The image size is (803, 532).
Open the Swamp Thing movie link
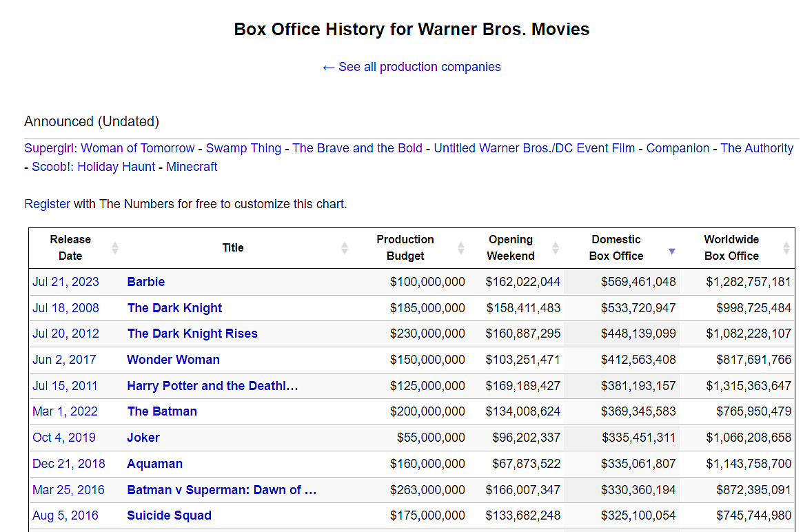(243, 148)
